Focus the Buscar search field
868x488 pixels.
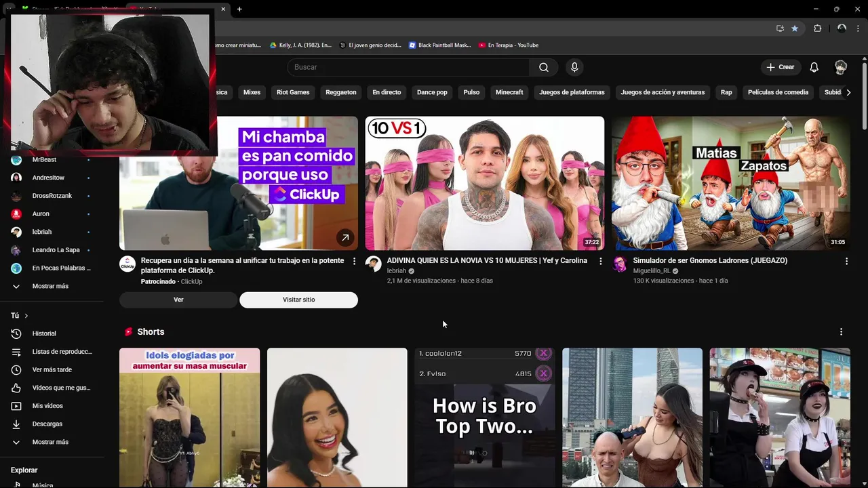[408, 67]
